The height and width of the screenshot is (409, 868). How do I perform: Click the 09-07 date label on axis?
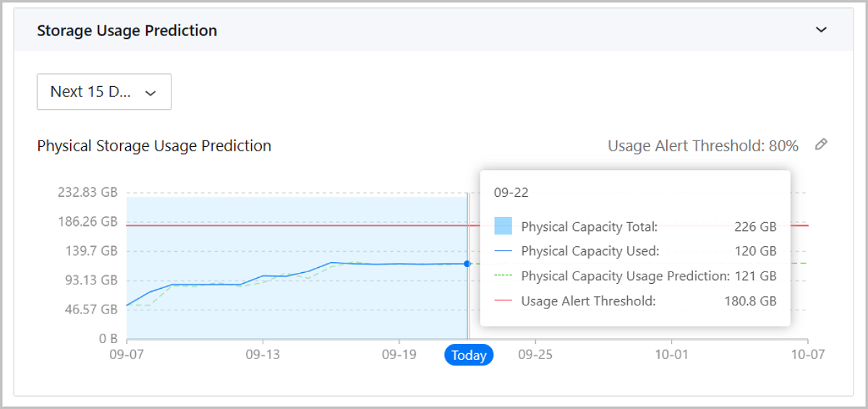click(x=127, y=355)
